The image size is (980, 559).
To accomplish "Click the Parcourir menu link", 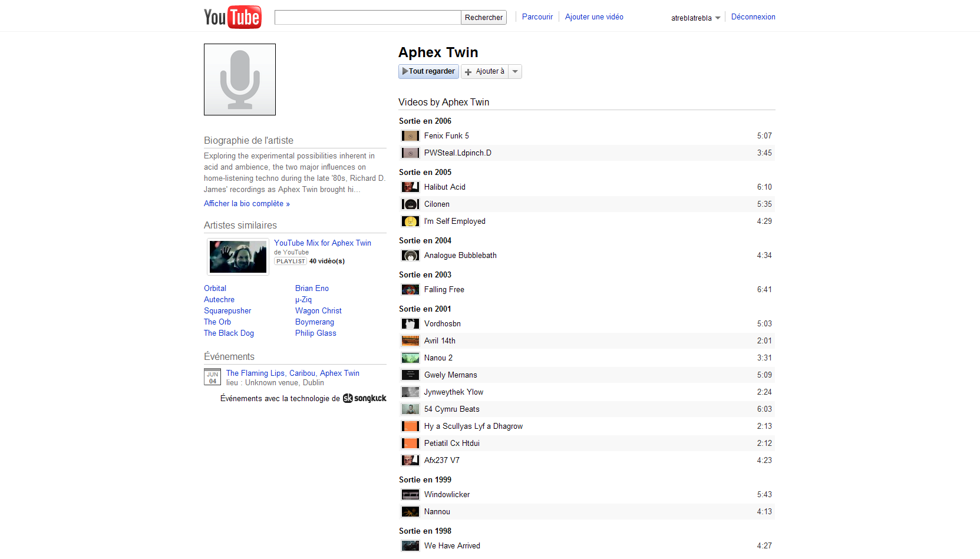I will [x=537, y=17].
